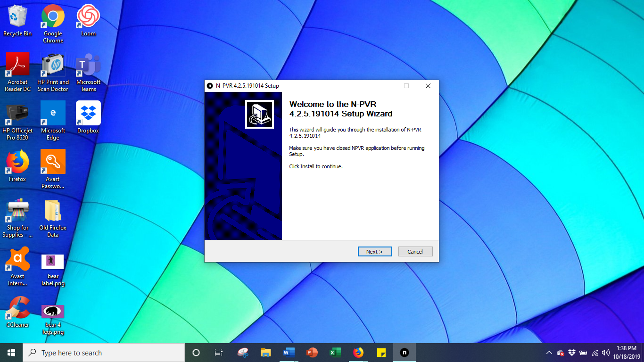Open Task View on the taskbar
The image size is (644, 362).
[x=219, y=353]
